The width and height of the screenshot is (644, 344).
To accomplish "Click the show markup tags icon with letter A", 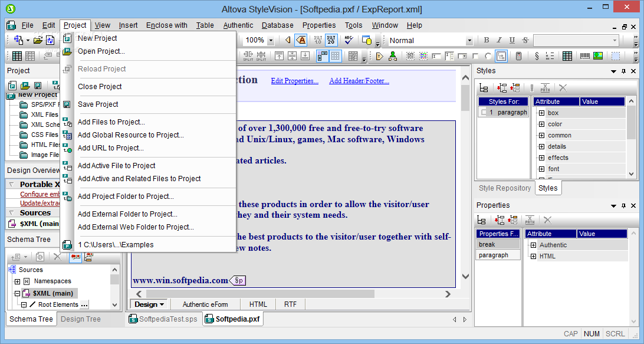I will pos(301,40).
